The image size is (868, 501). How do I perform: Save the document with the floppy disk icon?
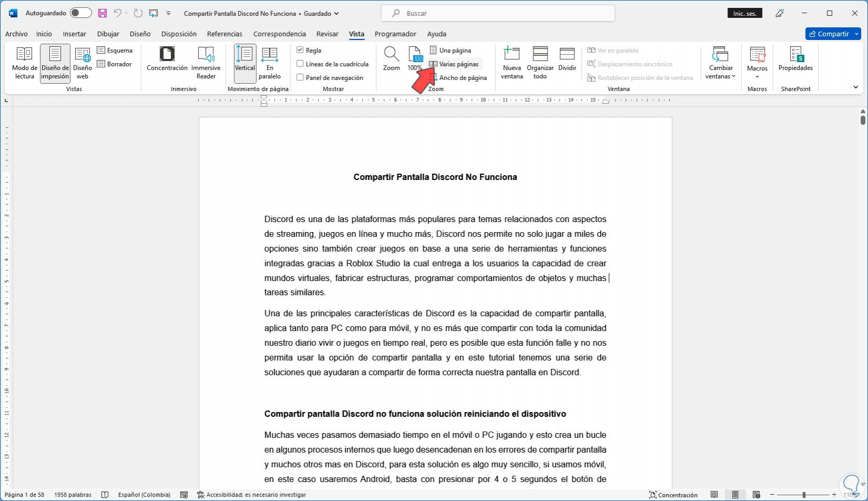pyautogui.click(x=103, y=13)
